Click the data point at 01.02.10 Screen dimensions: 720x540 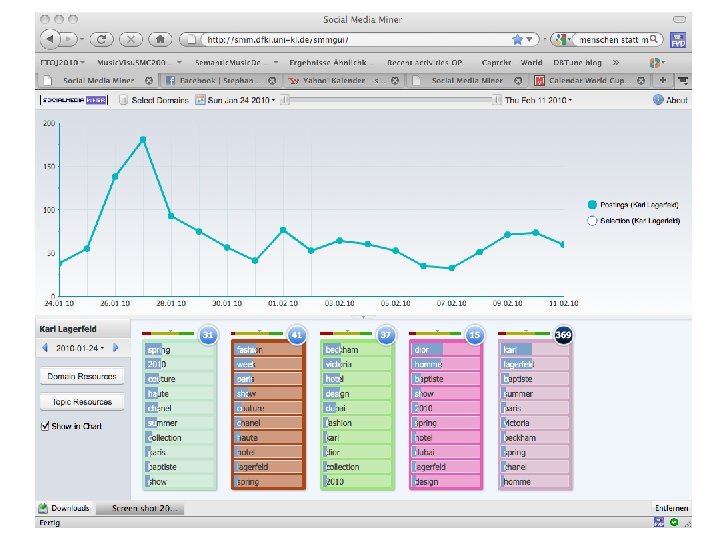pyautogui.click(x=283, y=230)
